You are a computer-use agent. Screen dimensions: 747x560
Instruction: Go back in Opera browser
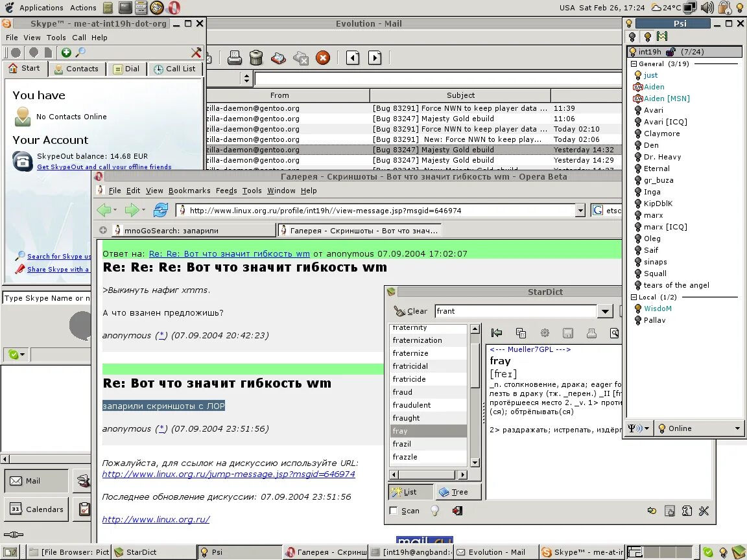click(104, 209)
